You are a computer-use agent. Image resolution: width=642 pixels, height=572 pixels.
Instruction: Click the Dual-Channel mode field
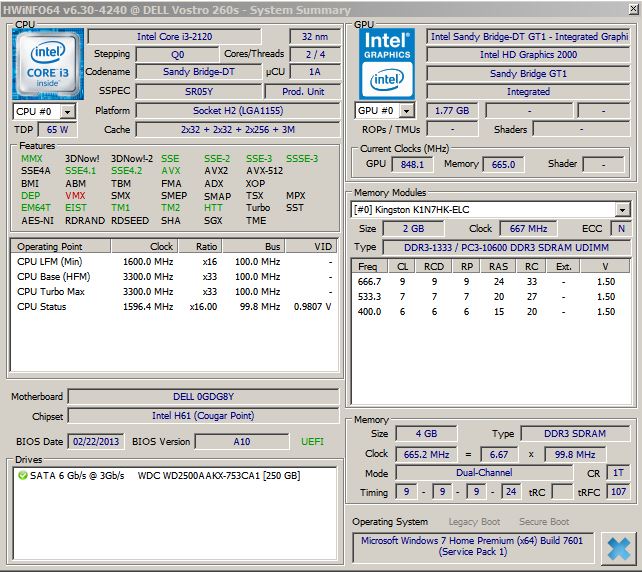[x=484, y=473]
